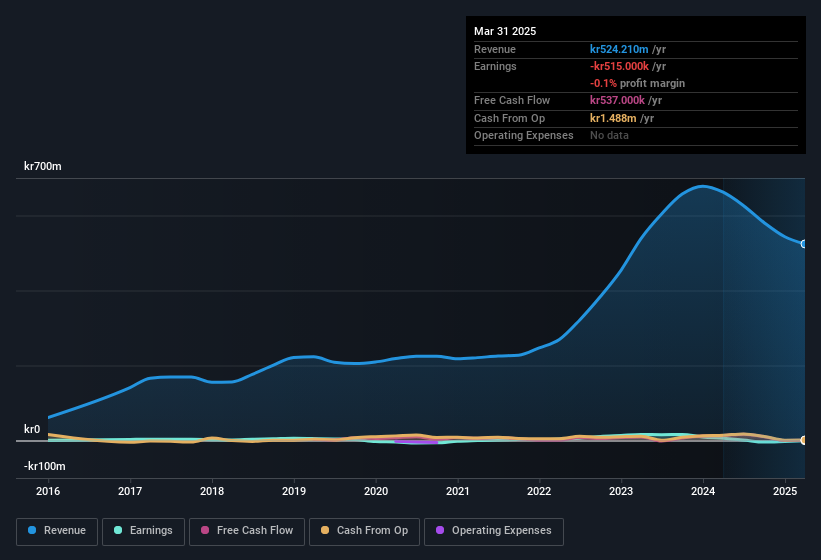Click the kr524.210m revenue value
Image resolution: width=821 pixels, height=560 pixels.
(619, 49)
